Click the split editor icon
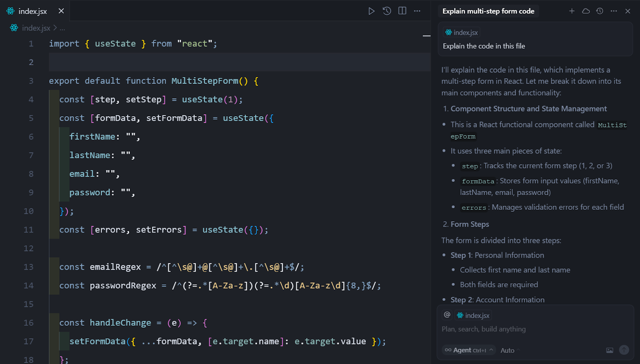Screen dimensions: 640x364 pos(402,11)
